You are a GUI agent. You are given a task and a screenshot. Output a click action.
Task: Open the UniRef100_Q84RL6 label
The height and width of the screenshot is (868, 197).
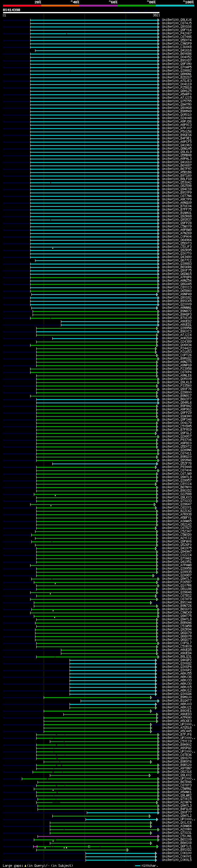coord(177,403)
